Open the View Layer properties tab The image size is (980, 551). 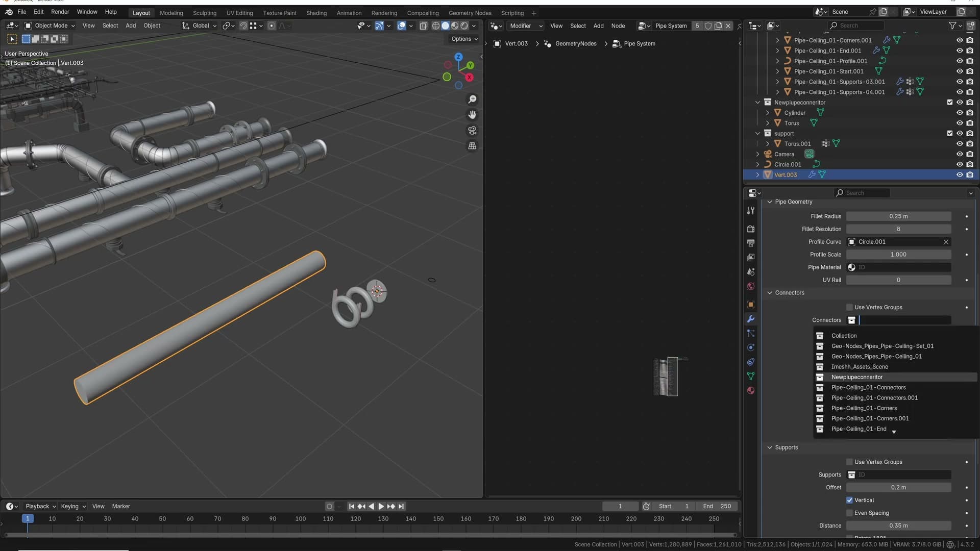[x=751, y=258]
